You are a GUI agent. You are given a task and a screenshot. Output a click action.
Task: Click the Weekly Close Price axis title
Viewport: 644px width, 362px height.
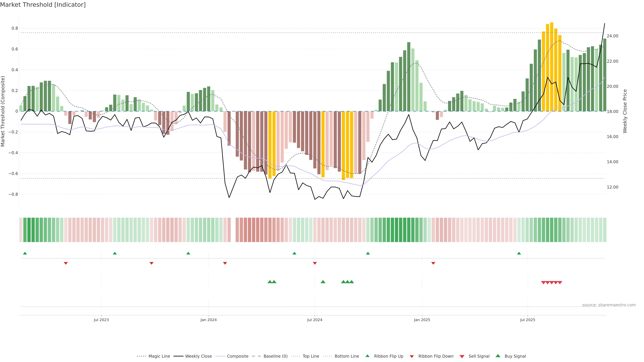(625, 111)
